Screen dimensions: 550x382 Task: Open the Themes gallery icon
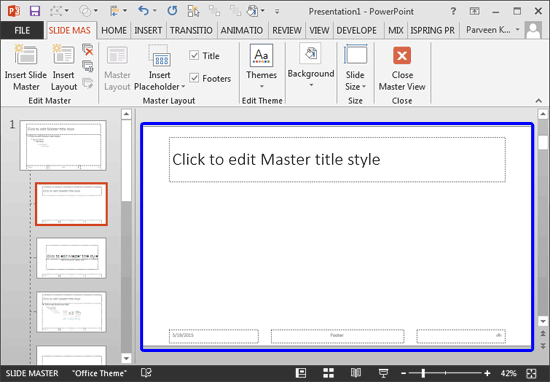[x=261, y=55]
